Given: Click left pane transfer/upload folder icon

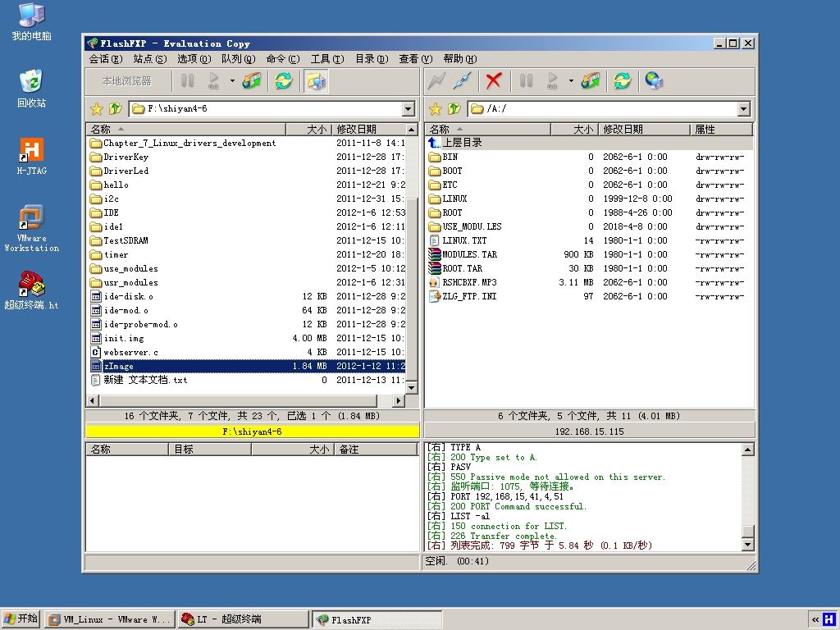Looking at the screenshot, I should (252, 81).
